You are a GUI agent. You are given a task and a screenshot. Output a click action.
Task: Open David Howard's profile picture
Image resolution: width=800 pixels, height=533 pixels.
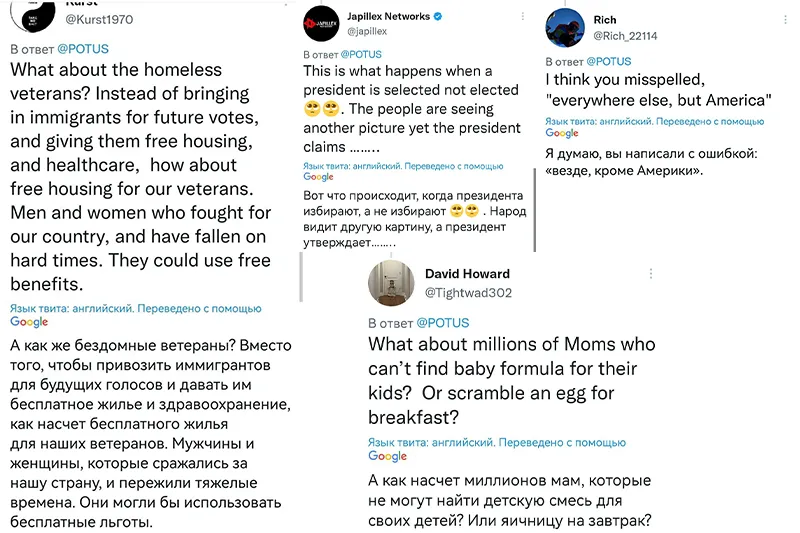tap(391, 283)
